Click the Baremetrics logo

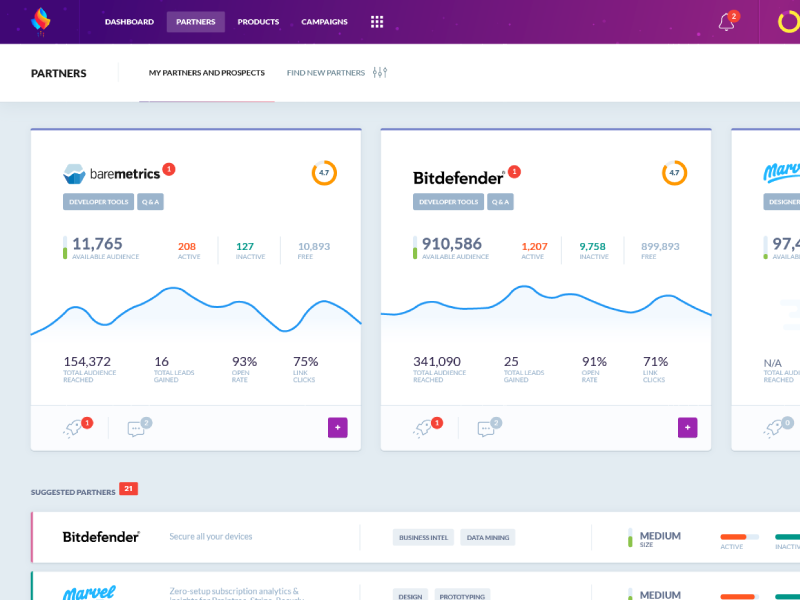point(111,174)
